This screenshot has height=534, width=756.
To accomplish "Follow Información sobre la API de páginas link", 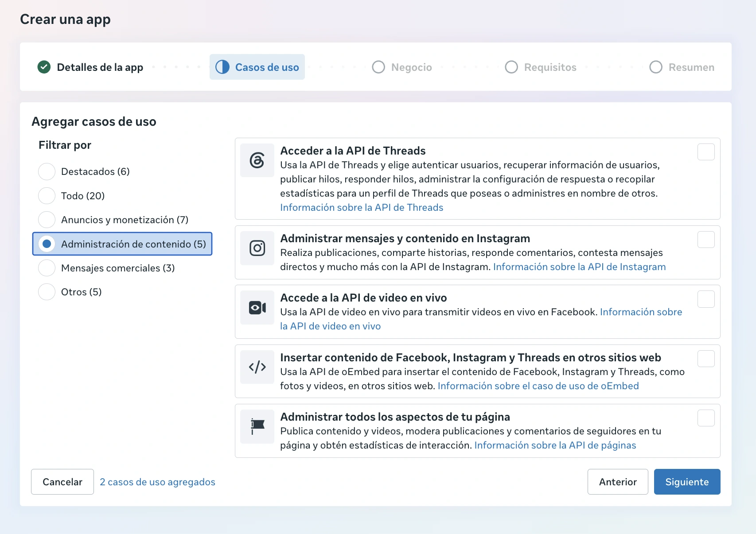I will (555, 445).
